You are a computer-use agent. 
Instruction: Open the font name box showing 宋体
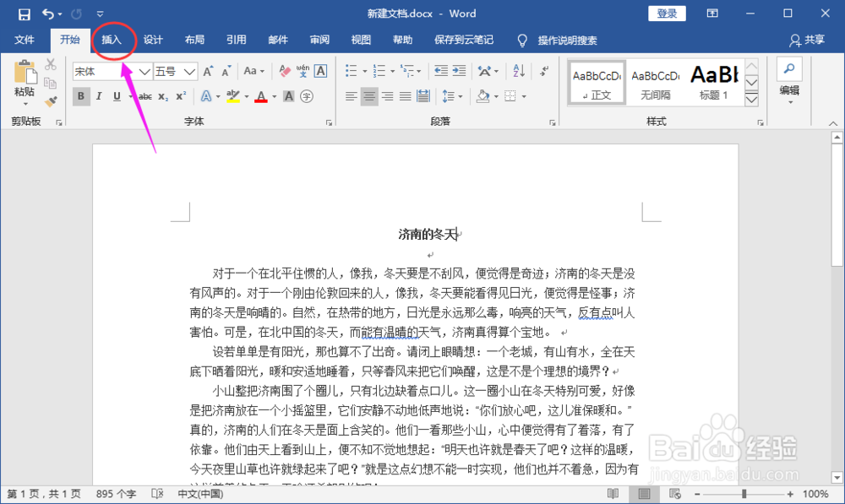(112, 72)
